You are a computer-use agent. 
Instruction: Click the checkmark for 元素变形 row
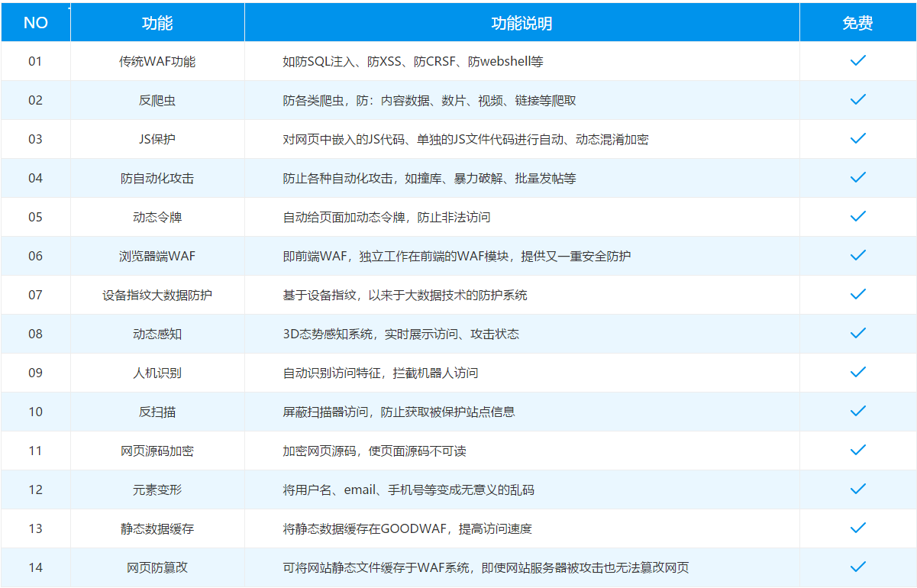pos(857,489)
